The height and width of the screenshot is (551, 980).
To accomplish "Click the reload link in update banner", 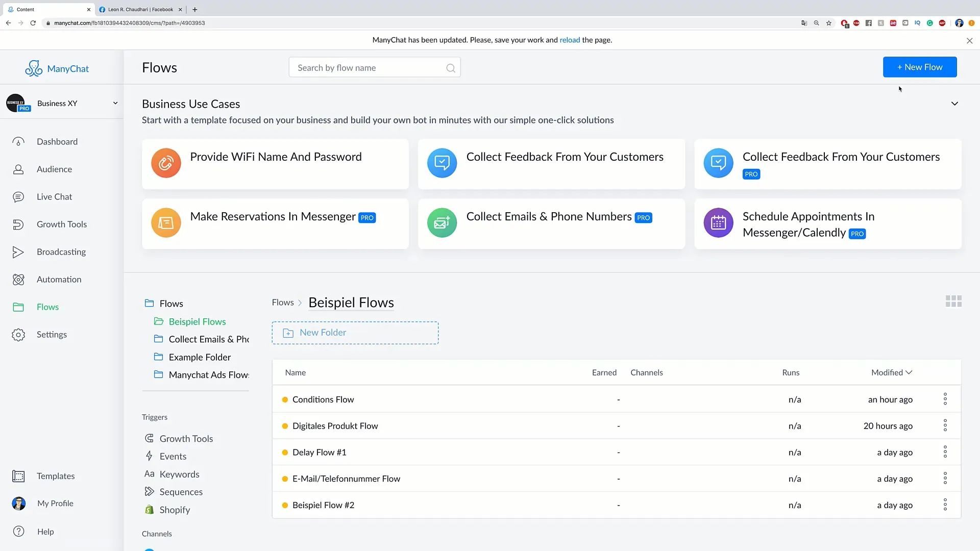I will (x=570, y=40).
